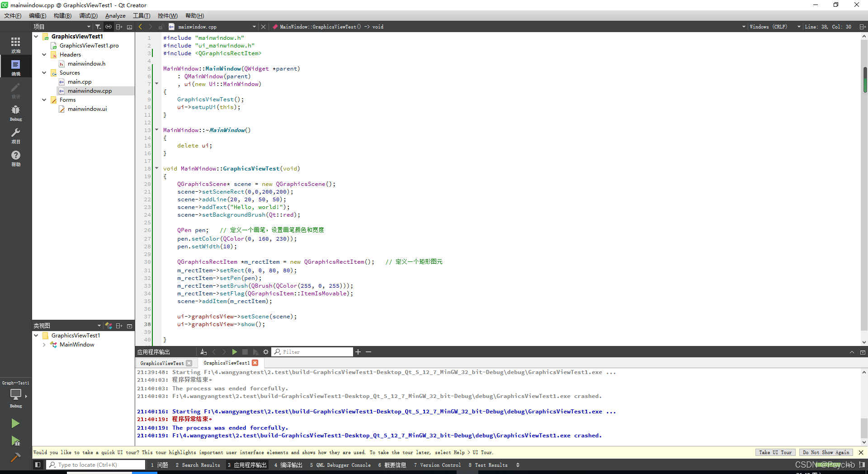Close the UI tour notification bar
The height and width of the screenshot is (474, 868).
click(x=861, y=452)
